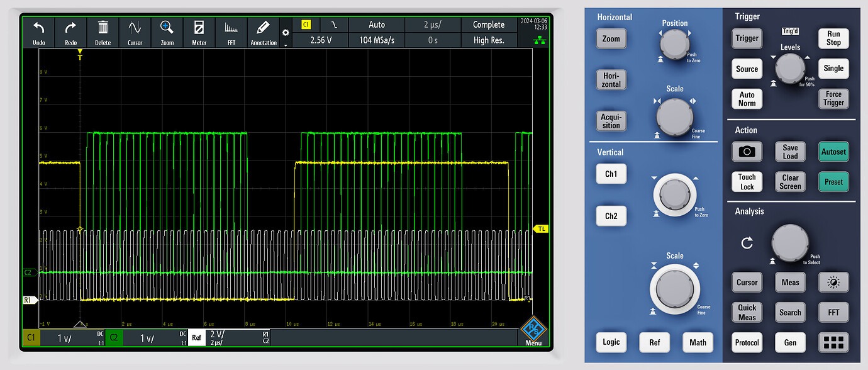Click the Force Trigger button
This screenshot has width=868, height=370.
[x=833, y=99]
